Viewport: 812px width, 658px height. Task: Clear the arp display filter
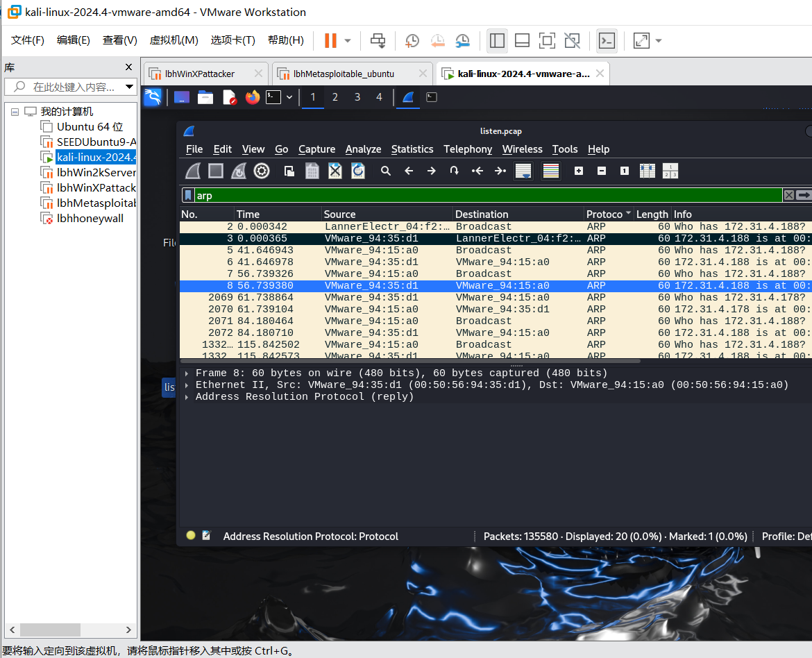pos(788,195)
